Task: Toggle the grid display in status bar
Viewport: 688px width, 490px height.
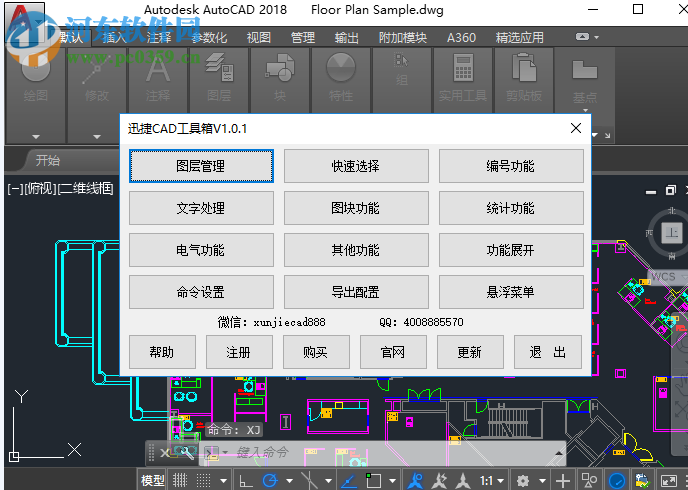Action: (179, 480)
